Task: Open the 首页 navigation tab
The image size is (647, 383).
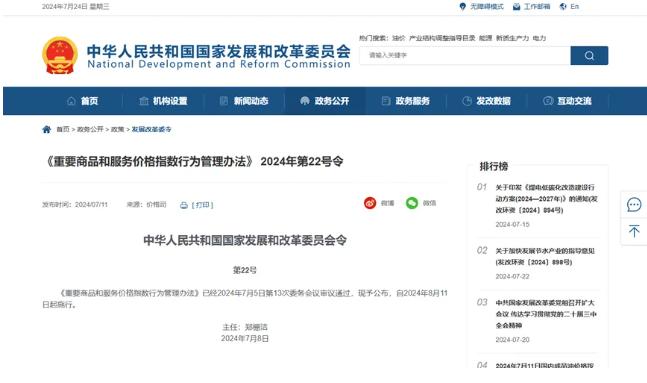Action: (83, 101)
